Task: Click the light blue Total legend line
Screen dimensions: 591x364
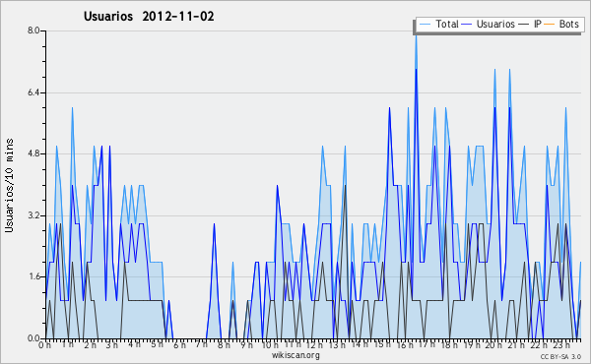Action: click(425, 24)
